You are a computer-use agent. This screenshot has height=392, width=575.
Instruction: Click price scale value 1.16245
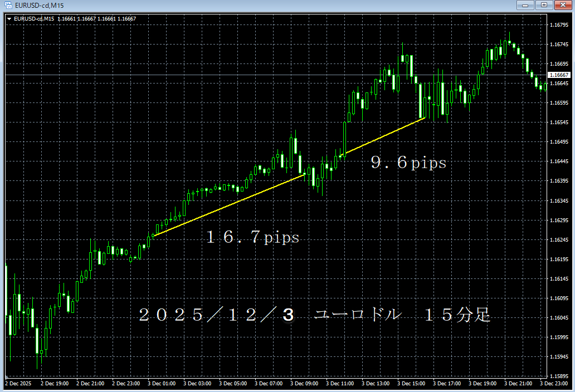(x=559, y=239)
